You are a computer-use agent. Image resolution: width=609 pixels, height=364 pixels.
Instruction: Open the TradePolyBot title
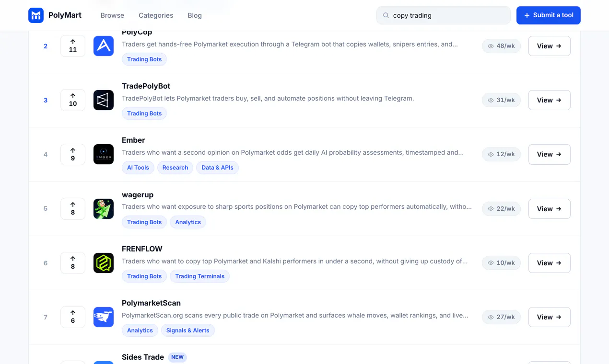coord(146,86)
